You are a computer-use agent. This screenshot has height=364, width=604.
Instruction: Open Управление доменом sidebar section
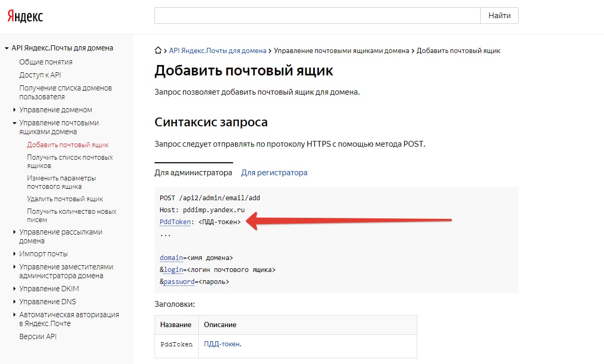pos(56,110)
